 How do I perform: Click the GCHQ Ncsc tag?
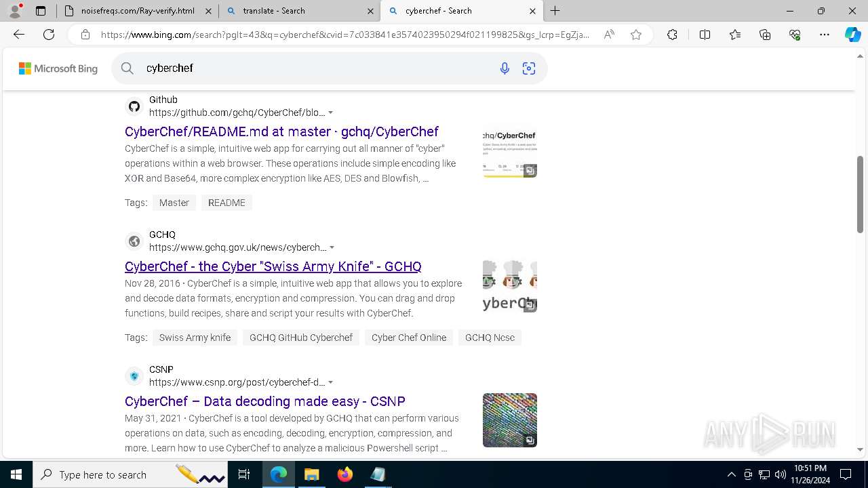pos(490,338)
